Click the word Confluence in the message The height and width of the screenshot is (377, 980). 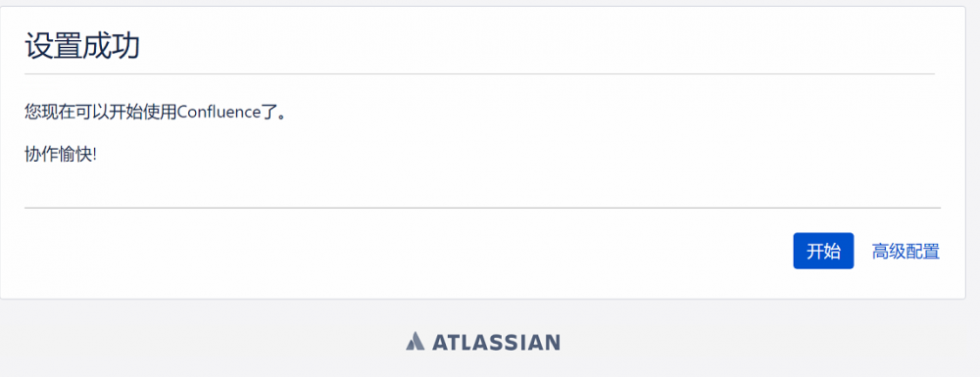point(219,113)
